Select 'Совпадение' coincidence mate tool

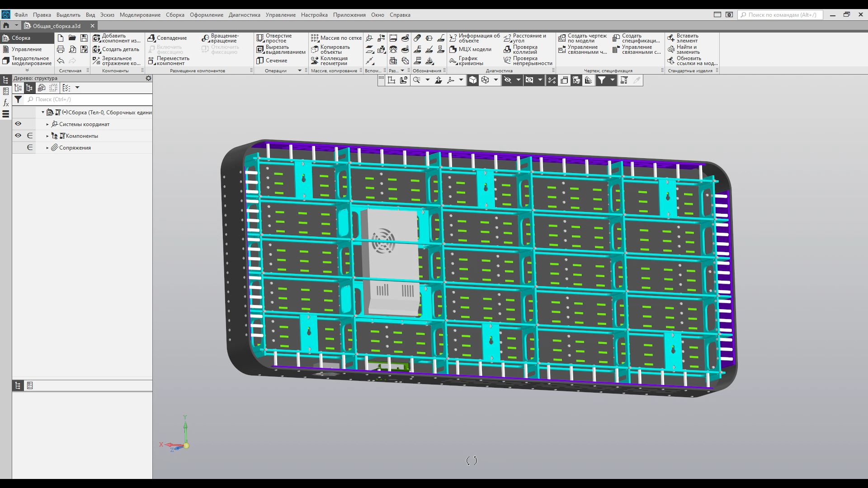click(x=151, y=38)
